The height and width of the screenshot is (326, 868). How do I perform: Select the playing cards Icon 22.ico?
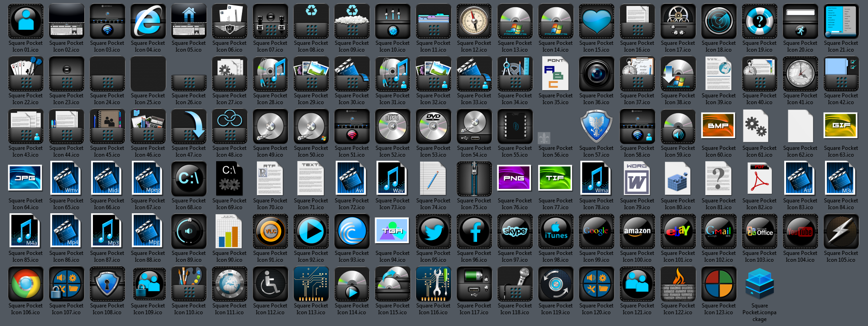[x=26, y=74]
